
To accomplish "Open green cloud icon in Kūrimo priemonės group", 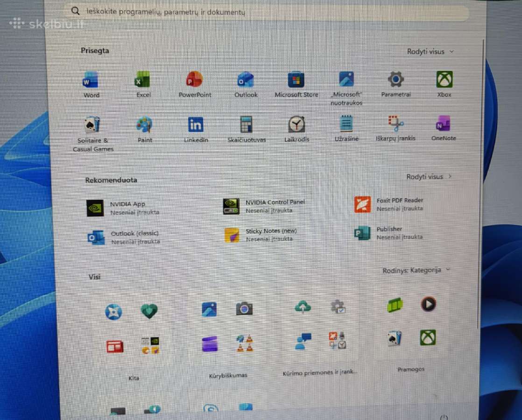I will 303,307.
